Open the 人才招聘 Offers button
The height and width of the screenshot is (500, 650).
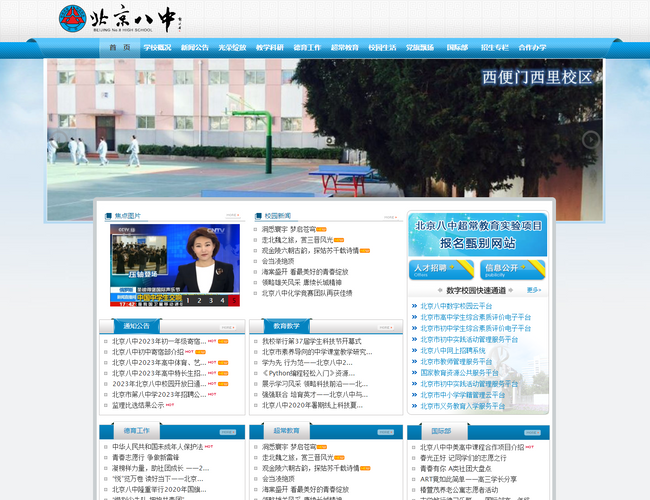coord(441,270)
